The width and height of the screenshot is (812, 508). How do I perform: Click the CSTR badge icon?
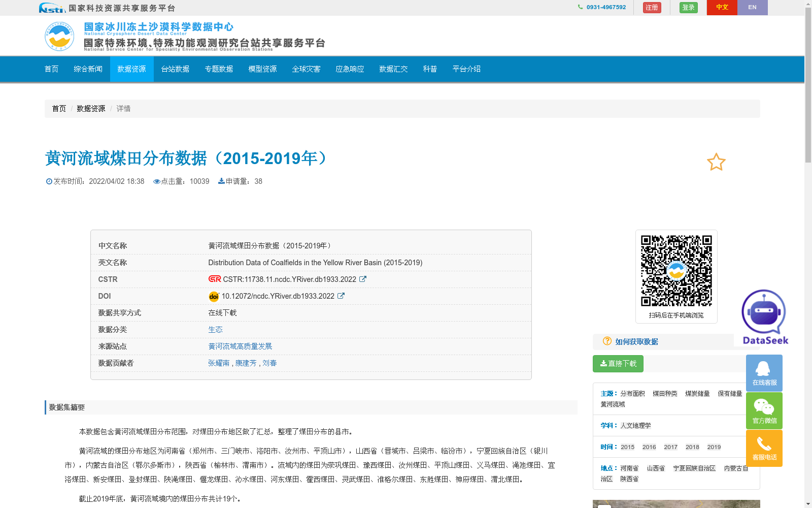point(215,279)
